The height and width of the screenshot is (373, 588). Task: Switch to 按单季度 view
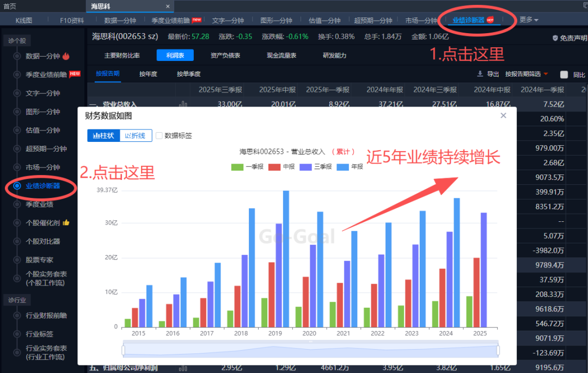click(188, 74)
